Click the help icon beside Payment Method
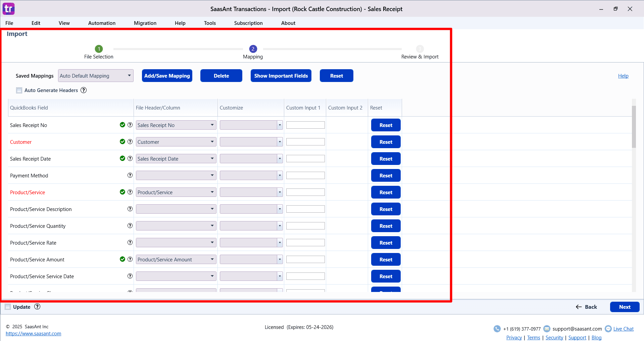The image size is (644, 341). pos(130,175)
